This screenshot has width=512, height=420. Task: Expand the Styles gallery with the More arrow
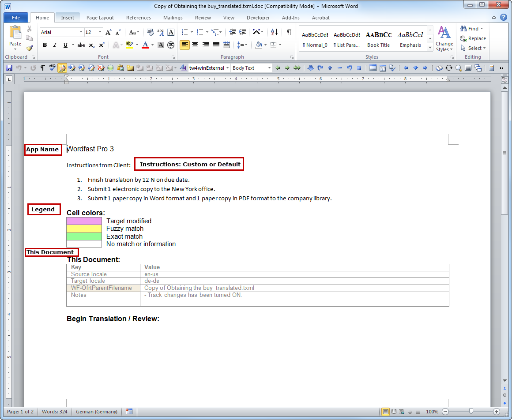430,48
